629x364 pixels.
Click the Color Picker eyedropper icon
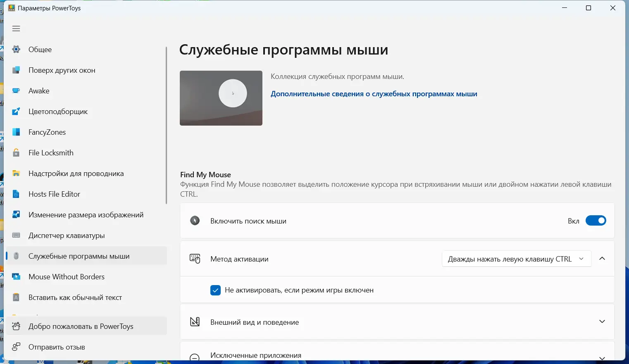(16, 112)
